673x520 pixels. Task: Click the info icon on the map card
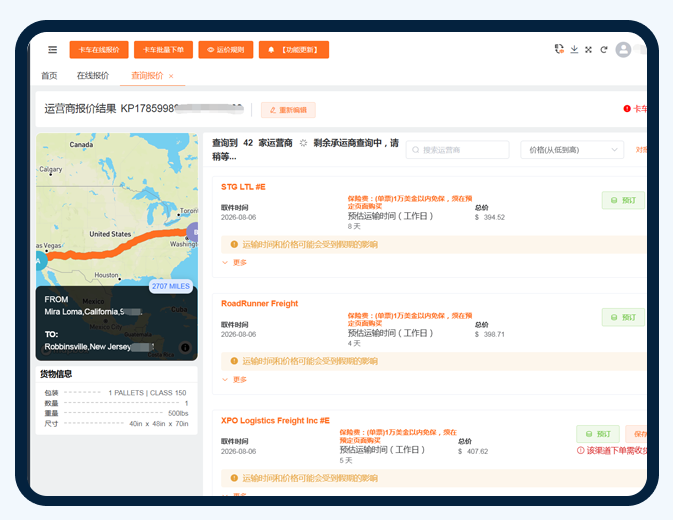click(x=185, y=348)
